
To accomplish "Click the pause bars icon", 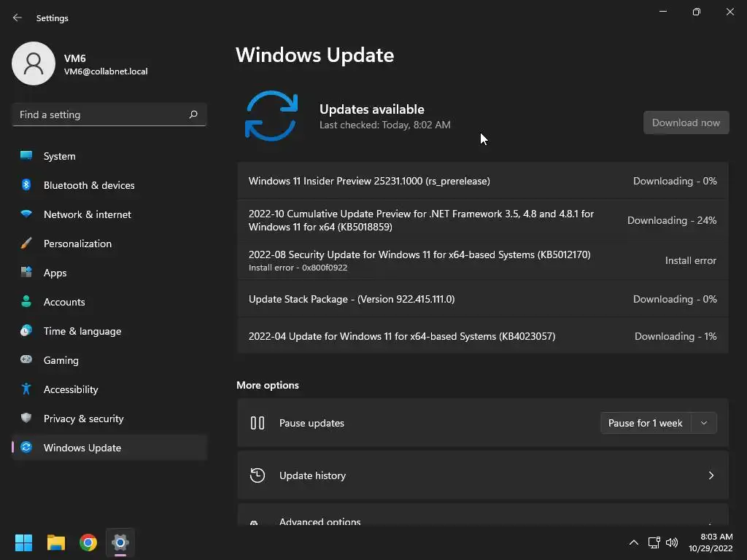I will point(258,423).
